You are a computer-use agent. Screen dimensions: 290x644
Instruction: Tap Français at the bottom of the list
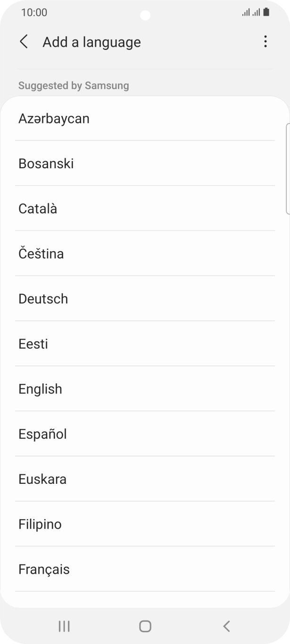(44, 569)
